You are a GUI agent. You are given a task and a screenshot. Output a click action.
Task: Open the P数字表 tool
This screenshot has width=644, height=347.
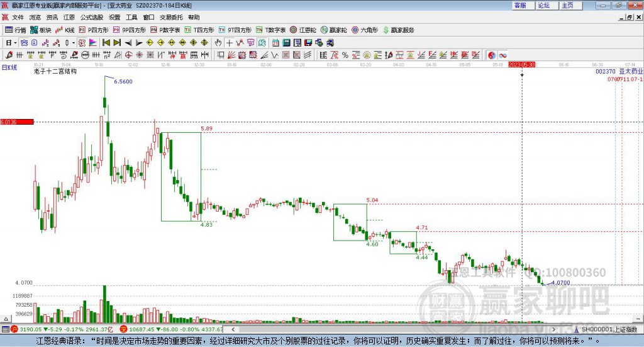165,30
